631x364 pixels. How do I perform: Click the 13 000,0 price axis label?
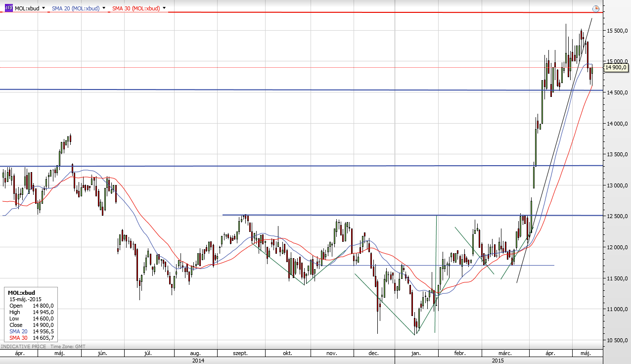[617, 185]
